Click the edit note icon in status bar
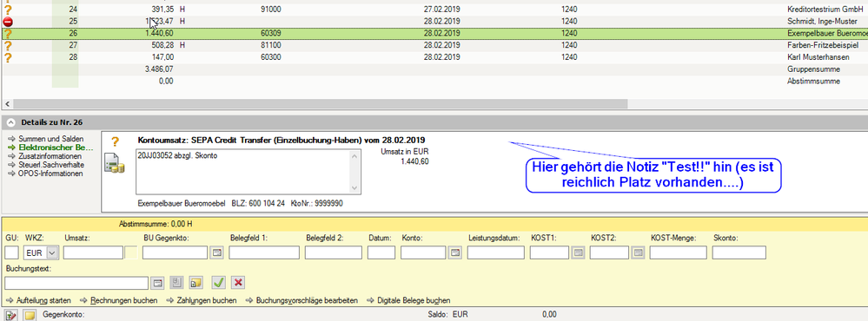This screenshot has width=868, height=321. pos(11,315)
